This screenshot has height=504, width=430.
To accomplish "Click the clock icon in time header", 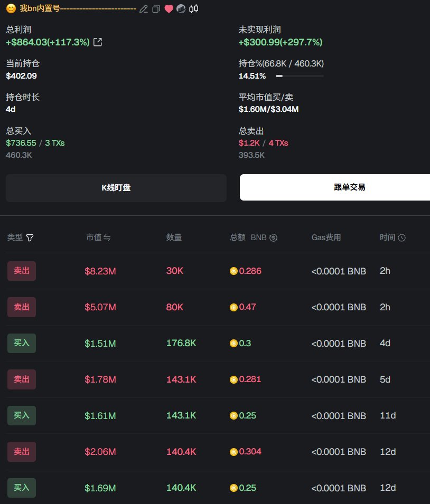I will click(x=401, y=237).
